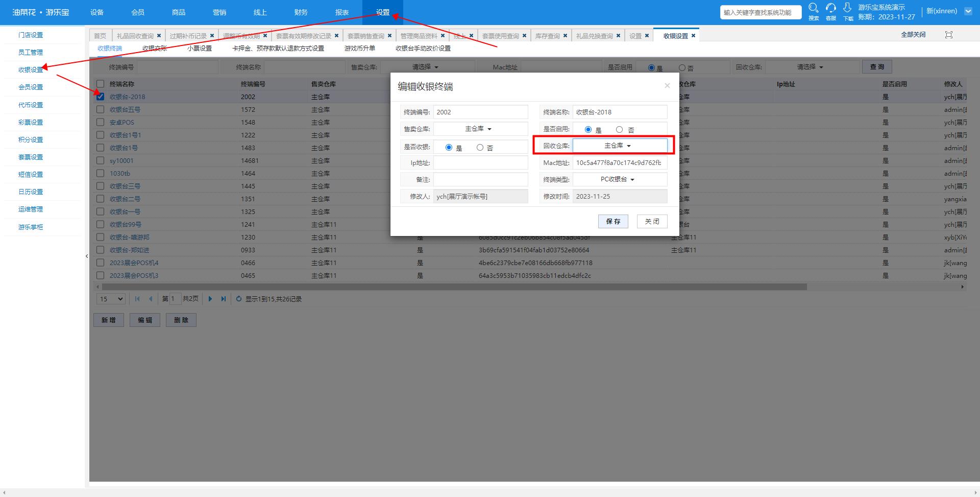Open the 终端类型 PC收银台 dropdown
Image resolution: width=980 pixels, height=497 pixels.
coord(620,179)
